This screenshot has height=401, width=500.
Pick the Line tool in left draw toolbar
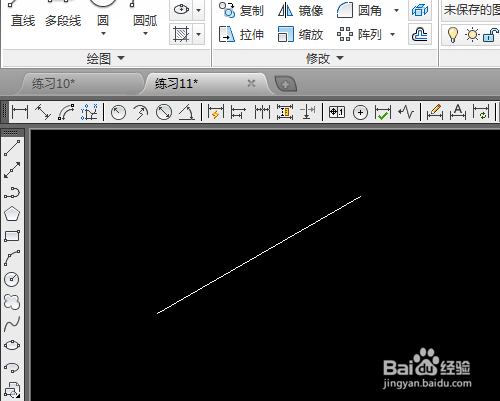point(12,148)
